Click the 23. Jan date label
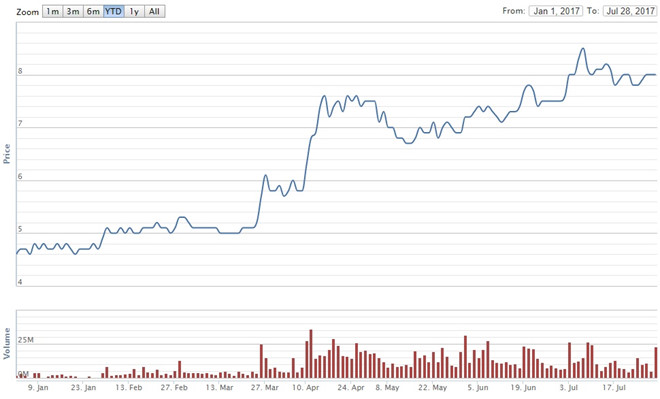The height and width of the screenshot is (399, 660). tap(83, 388)
